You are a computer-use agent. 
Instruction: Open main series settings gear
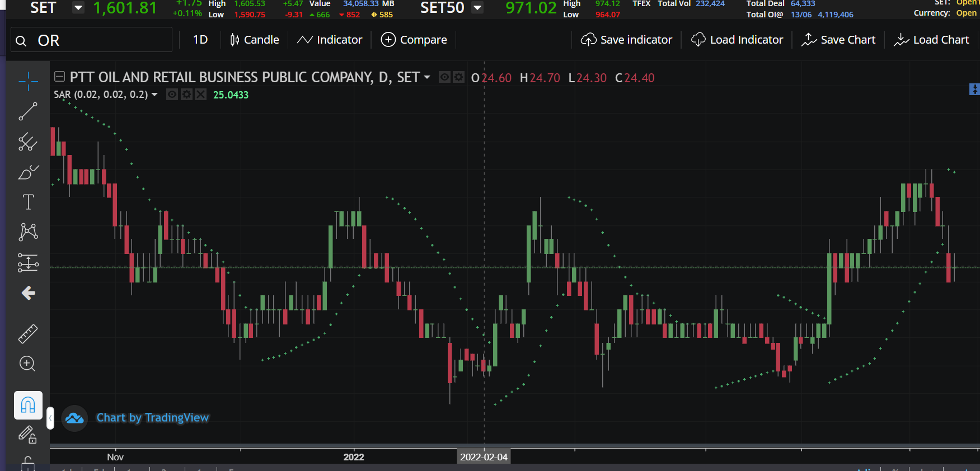coord(458,77)
